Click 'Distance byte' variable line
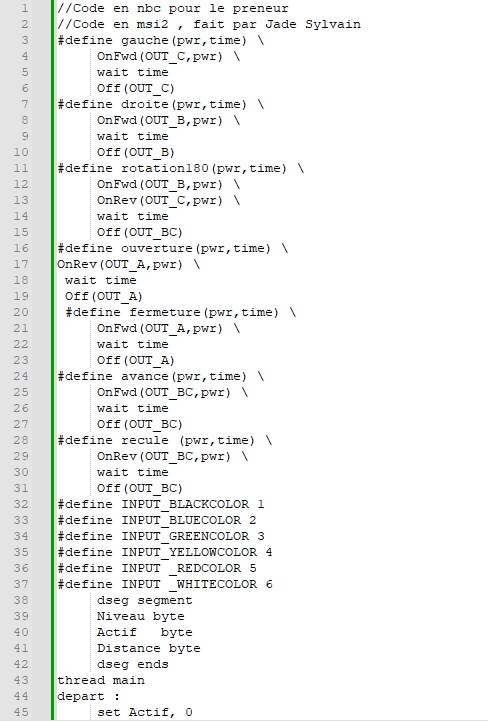Viewport: 488px width, 722px height. coord(149,648)
